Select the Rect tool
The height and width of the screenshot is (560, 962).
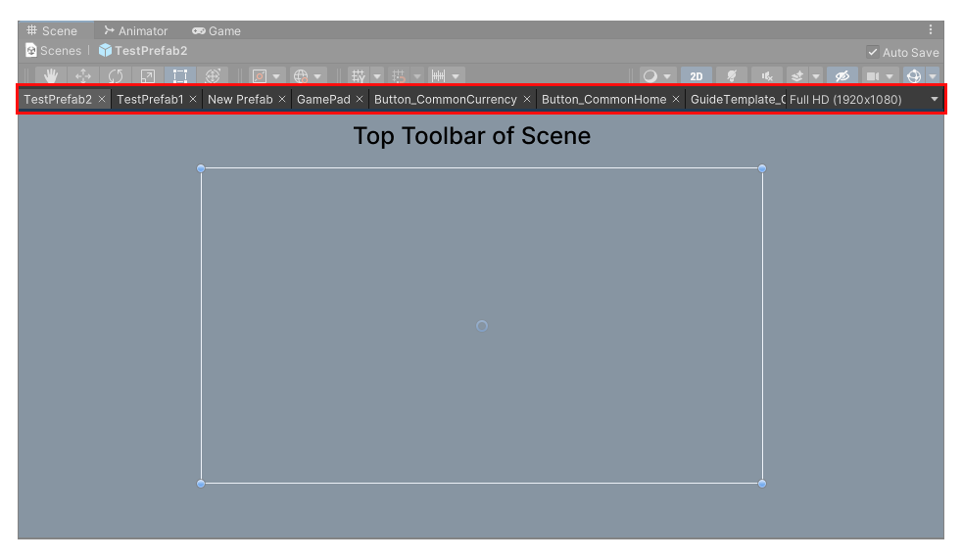(x=179, y=75)
